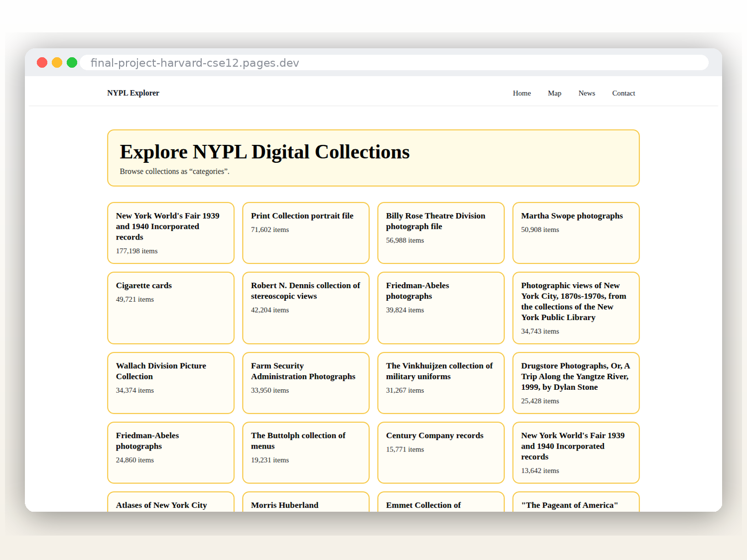
Task: Browse Farm Security Administration Photographs
Action: pyautogui.click(x=306, y=383)
